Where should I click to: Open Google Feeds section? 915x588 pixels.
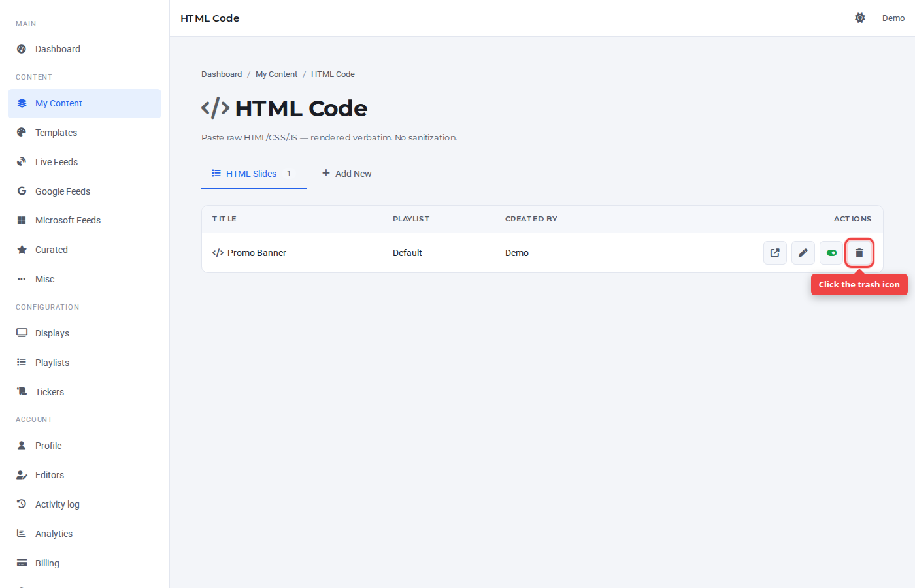coord(85,191)
